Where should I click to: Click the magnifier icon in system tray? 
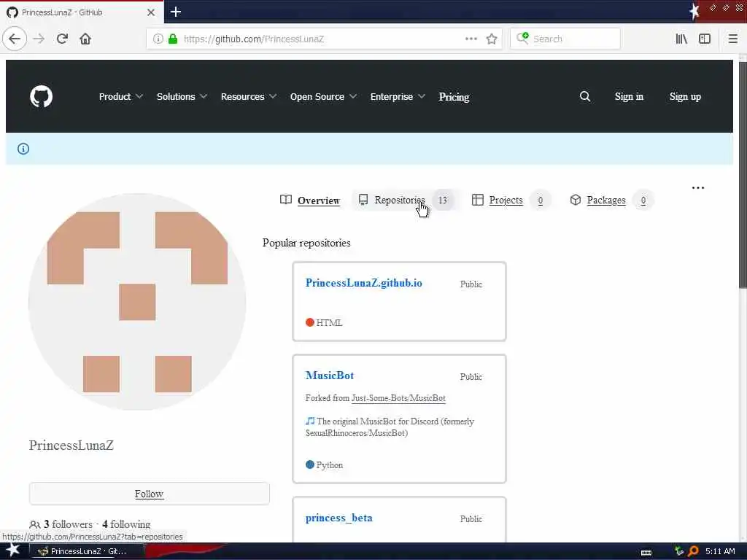click(x=693, y=551)
